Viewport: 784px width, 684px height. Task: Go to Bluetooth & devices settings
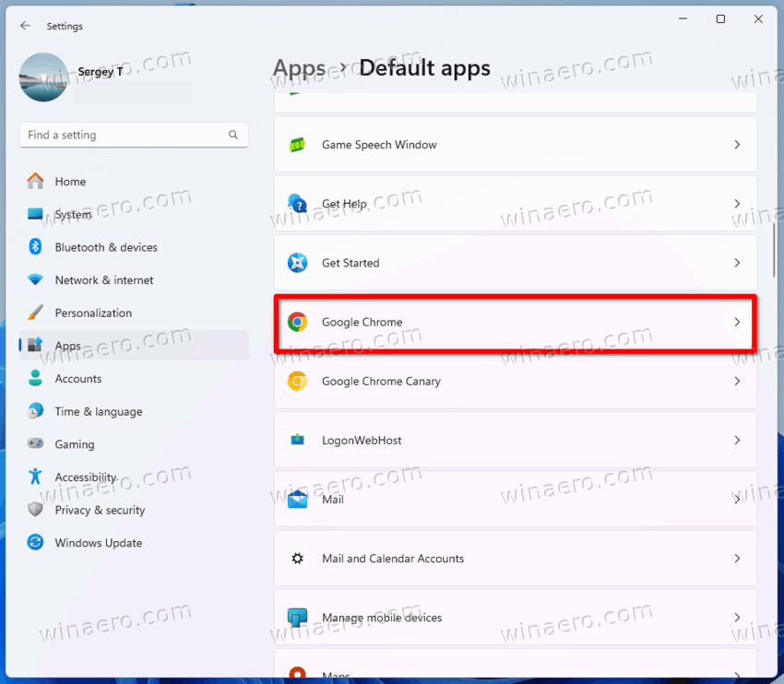(134, 247)
